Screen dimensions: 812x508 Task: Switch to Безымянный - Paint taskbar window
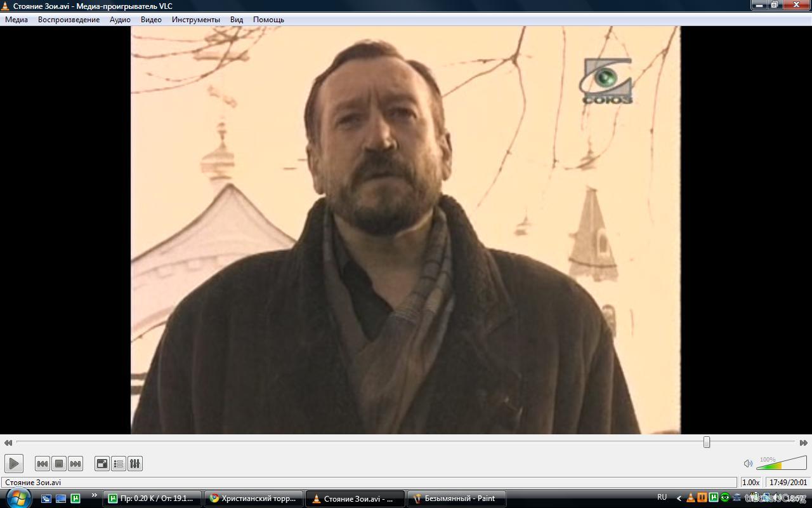click(456, 498)
